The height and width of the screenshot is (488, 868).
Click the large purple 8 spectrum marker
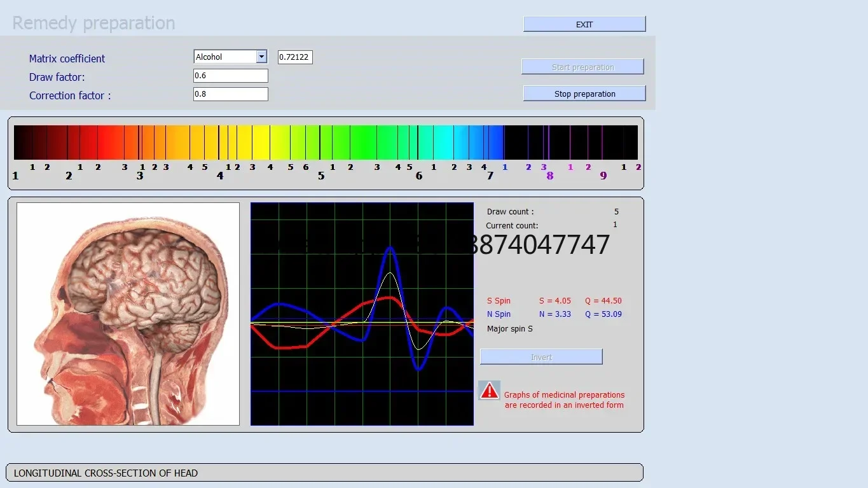(550, 176)
